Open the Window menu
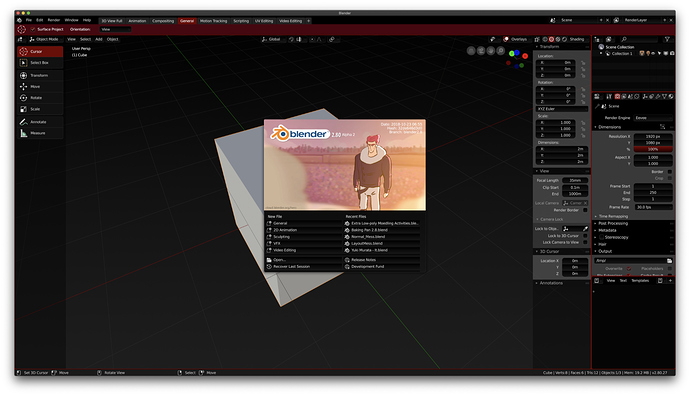This screenshot has height=395, width=690. [x=71, y=20]
